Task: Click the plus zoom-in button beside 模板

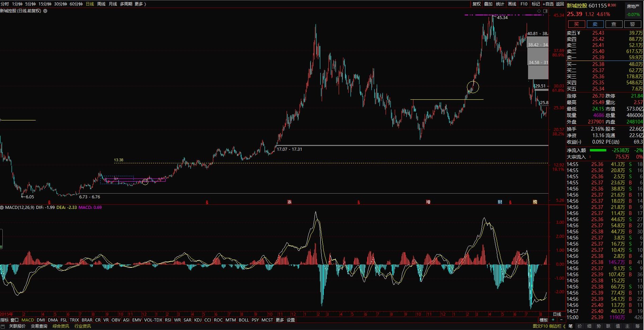Action: [553, 320]
